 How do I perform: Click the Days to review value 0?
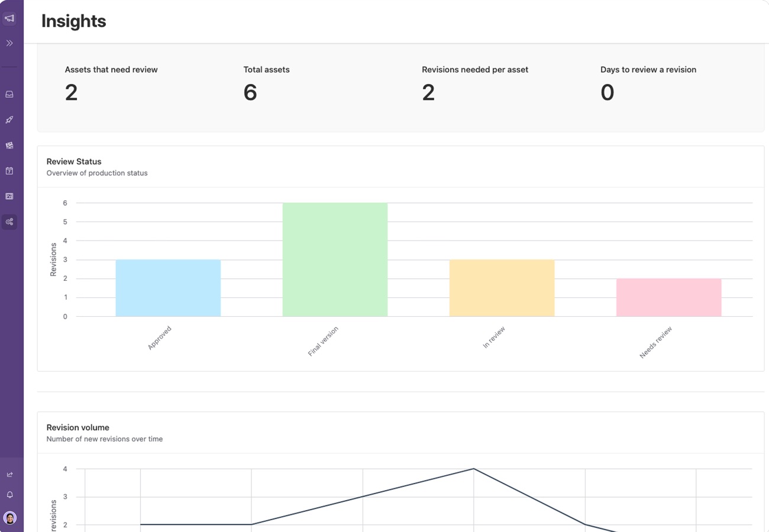tap(608, 92)
